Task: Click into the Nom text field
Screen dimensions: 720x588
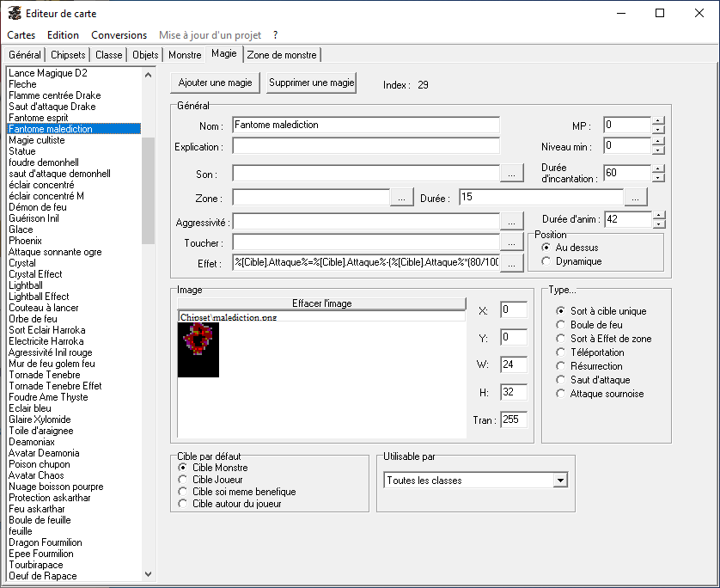Action: [x=365, y=126]
